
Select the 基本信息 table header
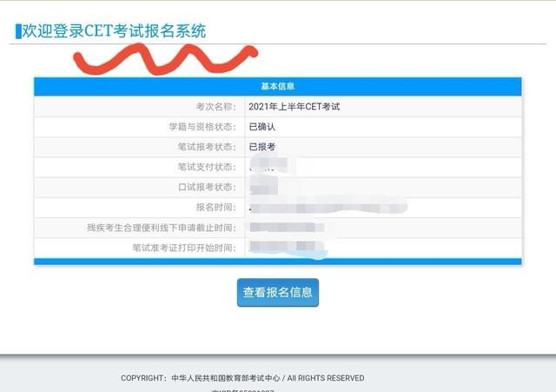[x=278, y=86]
